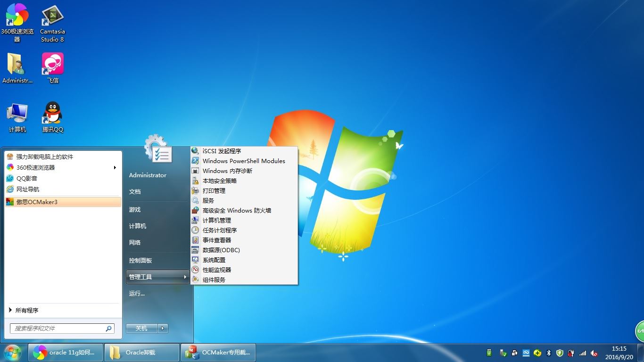Click the 服务 gear icon
Viewport: 644px width, 362px height.
coord(195,200)
